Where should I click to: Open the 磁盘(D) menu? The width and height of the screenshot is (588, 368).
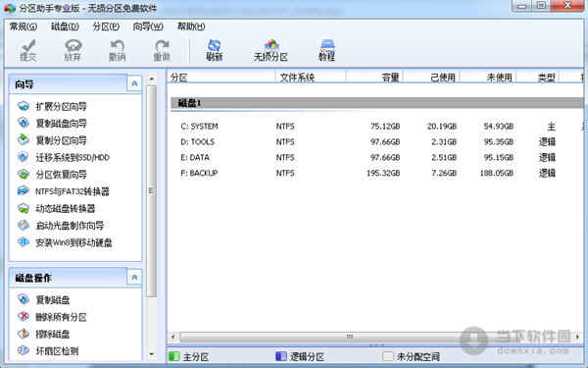coord(65,26)
